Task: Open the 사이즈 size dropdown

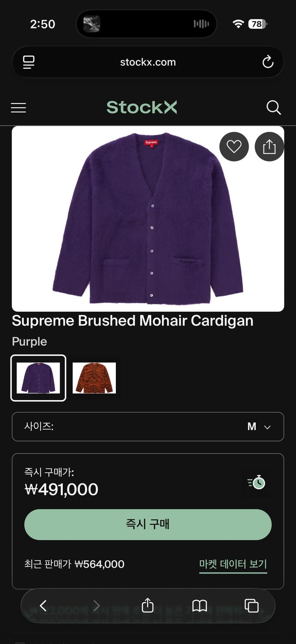Action: (x=148, y=427)
